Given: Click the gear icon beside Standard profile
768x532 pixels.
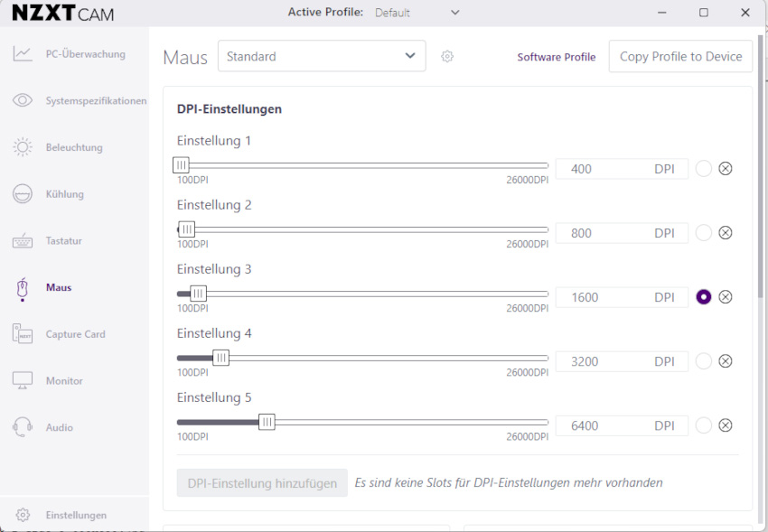Looking at the screenshot, I should pyautogui.click(x=447, y=56).
